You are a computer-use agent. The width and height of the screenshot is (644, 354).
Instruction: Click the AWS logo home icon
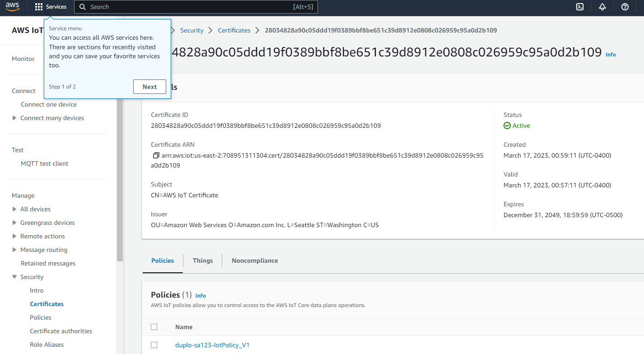click(x=13, y=6)
